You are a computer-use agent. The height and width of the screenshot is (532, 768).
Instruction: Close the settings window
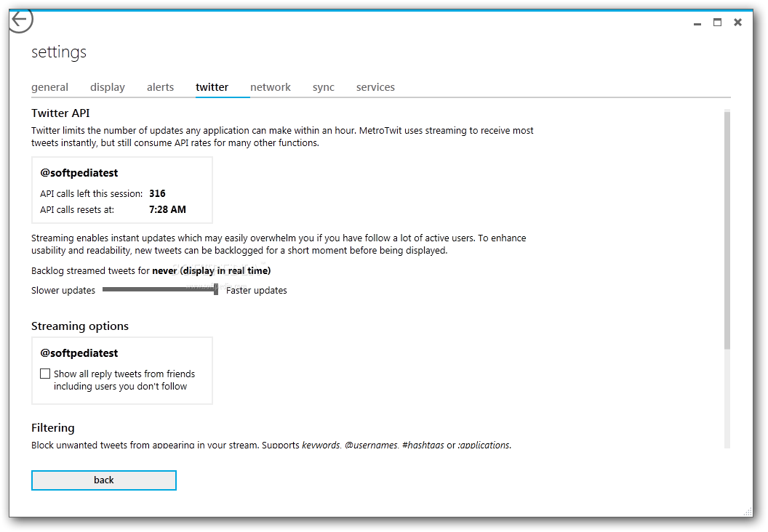(737, 23)
